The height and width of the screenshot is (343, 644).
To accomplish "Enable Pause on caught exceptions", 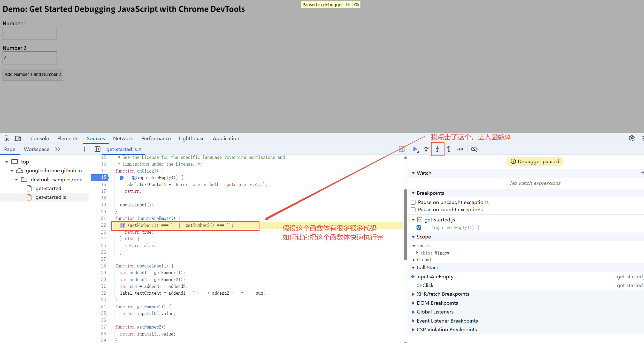I will click(x=413, y=210).
